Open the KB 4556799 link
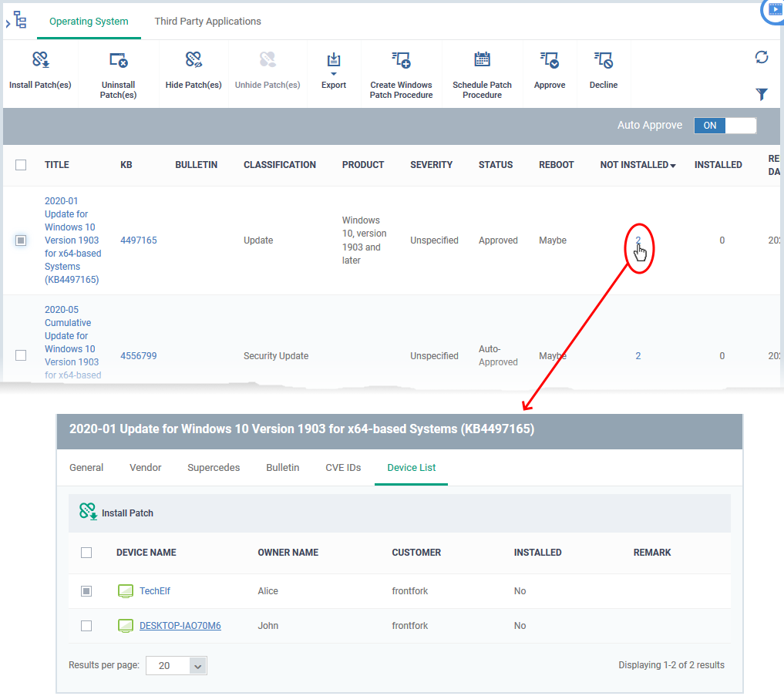The width and height of the screenshot is (784, 696). coord(139,356)
